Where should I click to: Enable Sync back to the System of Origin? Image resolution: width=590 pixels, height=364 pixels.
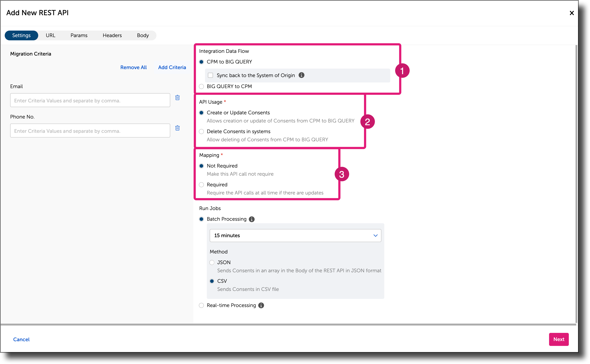point(210,75)
